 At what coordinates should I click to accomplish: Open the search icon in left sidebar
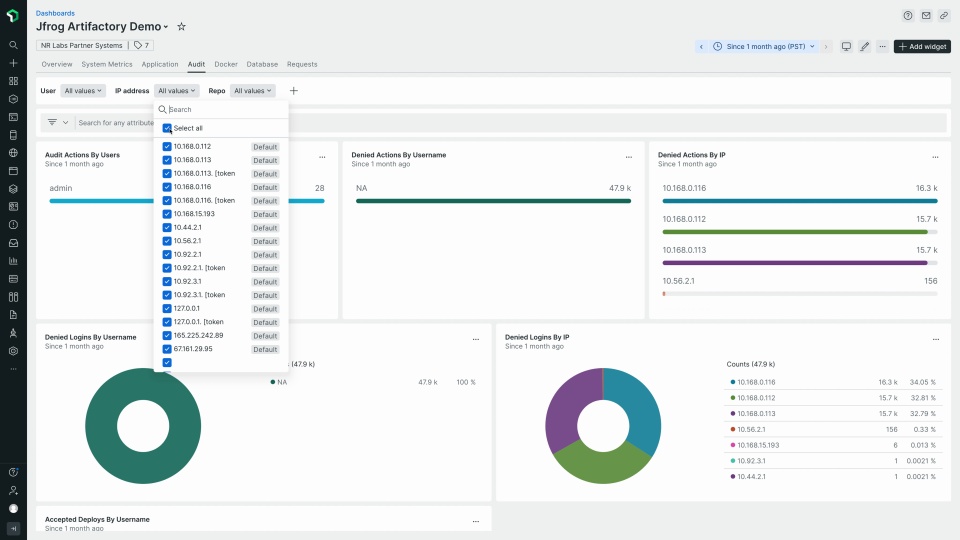(x=13, y=45)
